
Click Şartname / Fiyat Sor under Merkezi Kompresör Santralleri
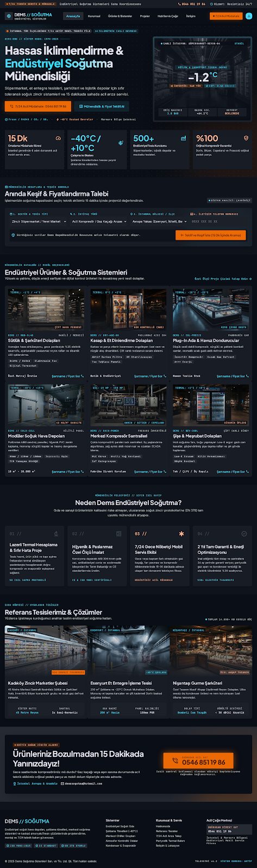click(151, 471)
